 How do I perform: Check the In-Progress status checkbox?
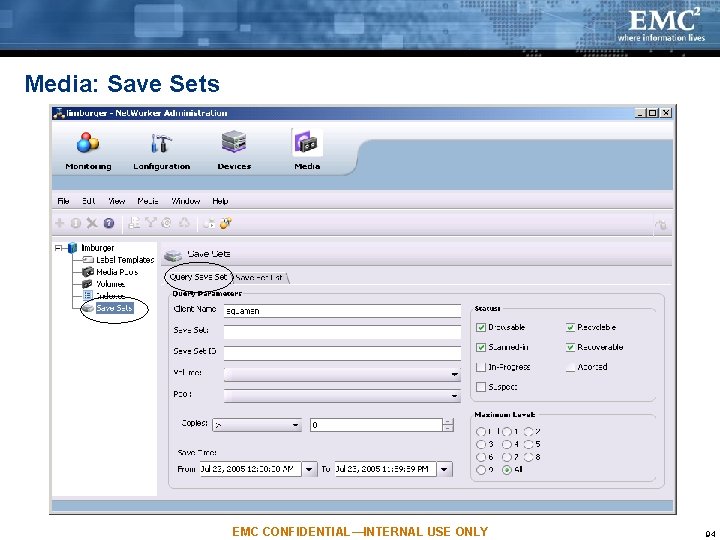point(481,367)
